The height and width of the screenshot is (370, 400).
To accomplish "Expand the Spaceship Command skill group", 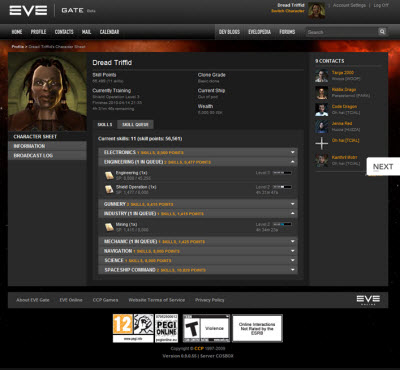I will [x=198, y=270].
